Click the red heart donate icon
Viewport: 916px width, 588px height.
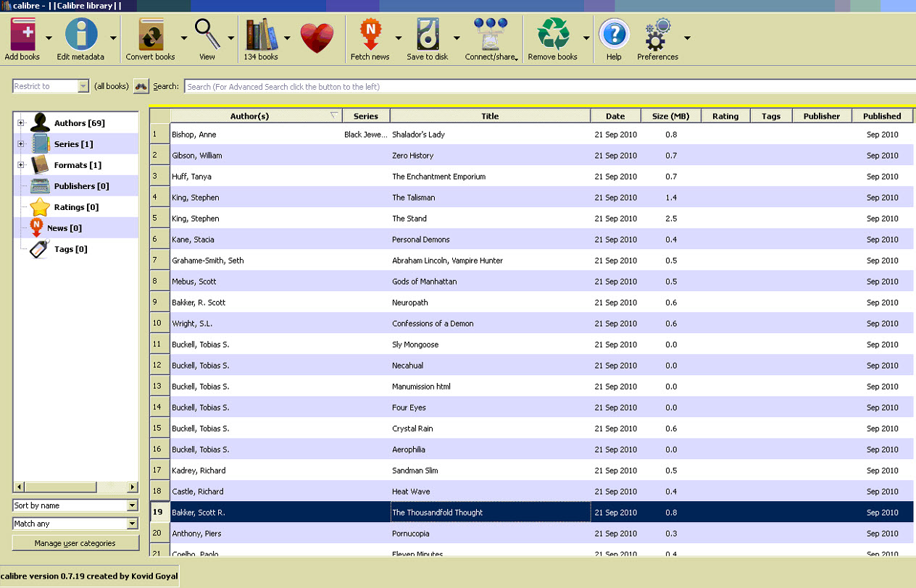(x=317, y=37)
